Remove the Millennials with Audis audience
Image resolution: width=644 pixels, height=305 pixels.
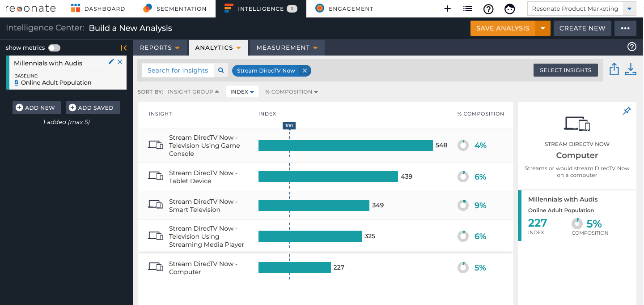(120, 62)
